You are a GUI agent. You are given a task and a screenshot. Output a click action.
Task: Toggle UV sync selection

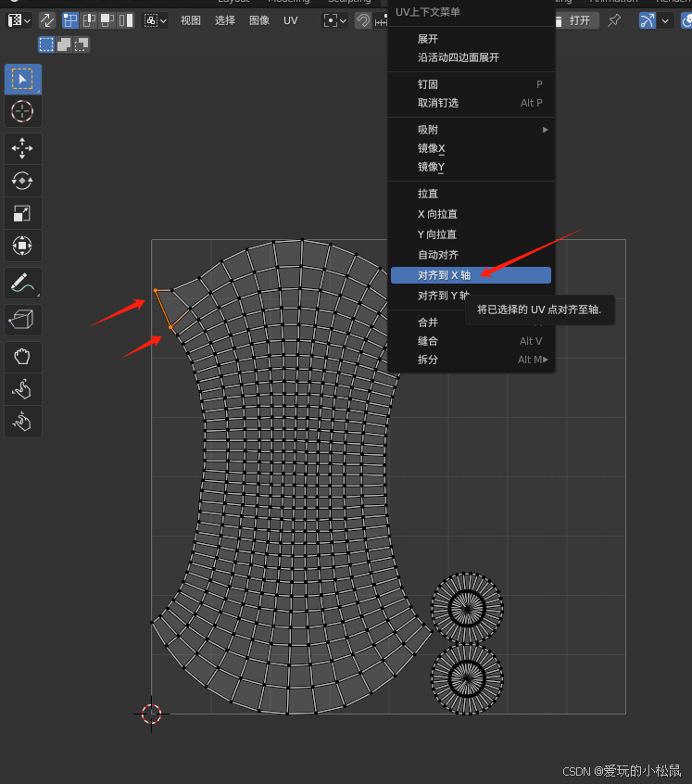[x=47, y=20]
